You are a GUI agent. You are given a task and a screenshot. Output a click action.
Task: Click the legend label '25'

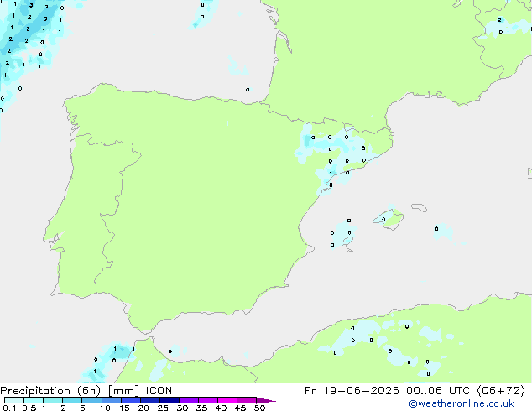163,408
